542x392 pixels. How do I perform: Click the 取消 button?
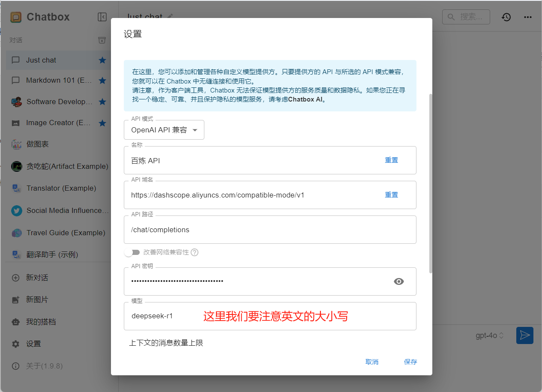[372, 362]
